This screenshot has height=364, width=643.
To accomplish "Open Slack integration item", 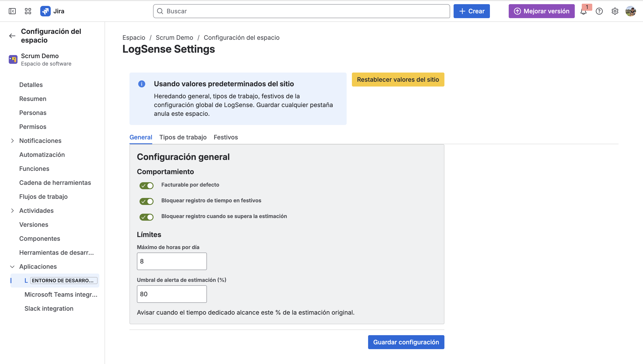I will [x=49, y=309].
